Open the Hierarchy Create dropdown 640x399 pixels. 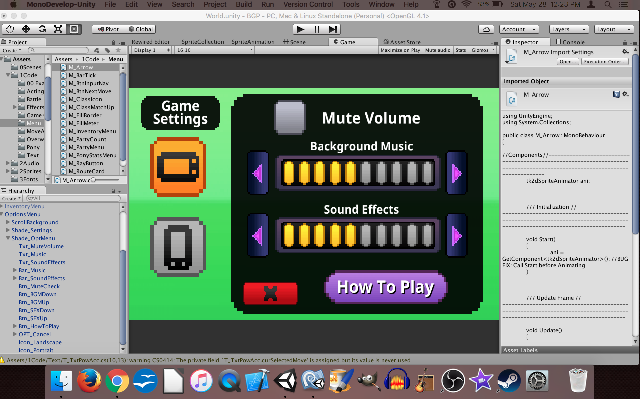[x=11, y=198]
